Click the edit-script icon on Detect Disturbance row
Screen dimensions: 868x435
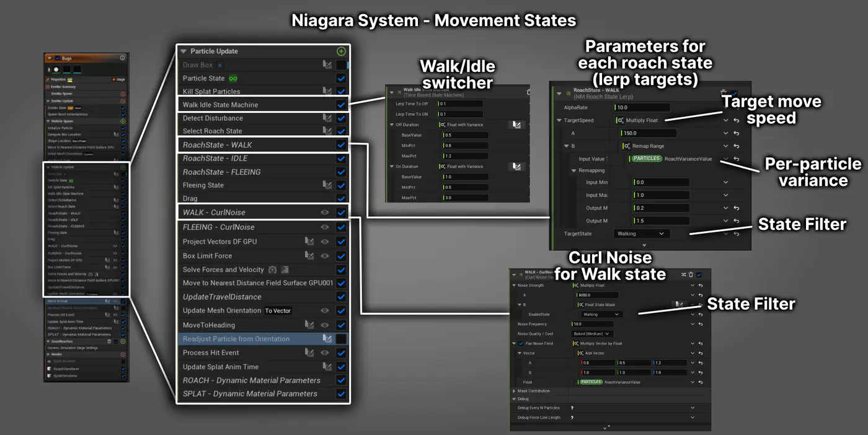tap(326, 118)
